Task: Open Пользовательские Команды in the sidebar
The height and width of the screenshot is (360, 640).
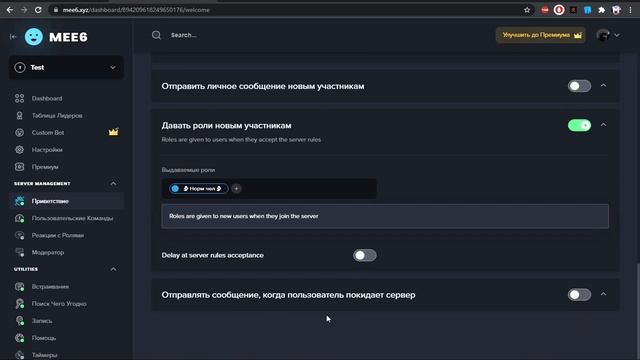Action: click(72, 218)
